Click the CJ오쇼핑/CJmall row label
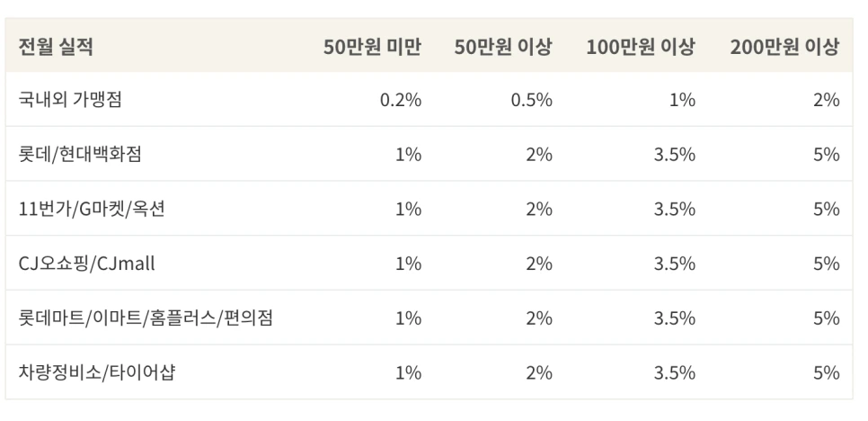The width and height of the screenshot is (868, 421). [86, 263]
